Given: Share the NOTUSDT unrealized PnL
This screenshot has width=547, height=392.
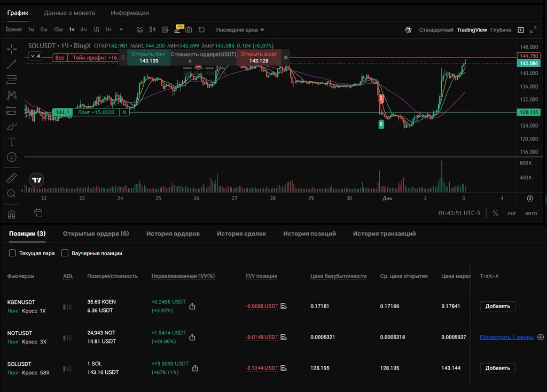Looking at the screenshot, I should click(192, 337).
